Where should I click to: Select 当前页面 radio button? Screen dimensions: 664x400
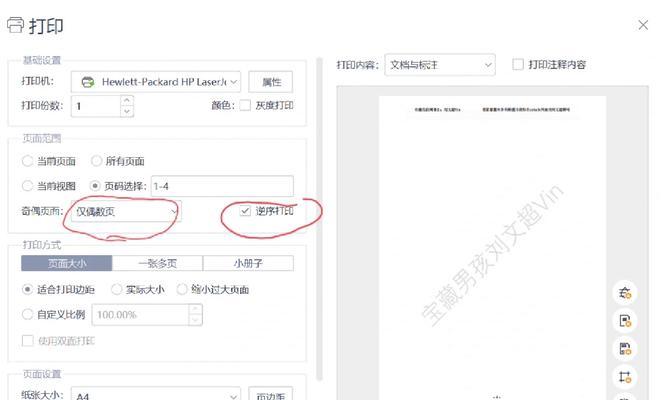27,161
